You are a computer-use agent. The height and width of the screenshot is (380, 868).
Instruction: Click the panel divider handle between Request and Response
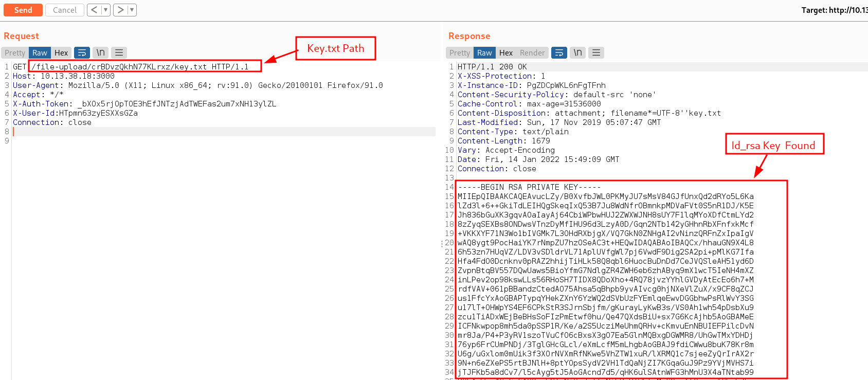(442, 244)
